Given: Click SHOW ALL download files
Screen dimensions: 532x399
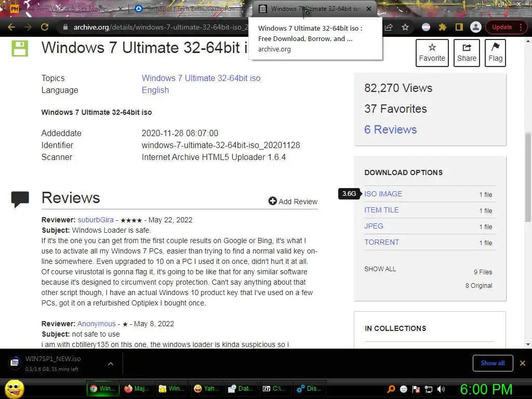Looking at the screenshot, I should [x=380, y=269].
